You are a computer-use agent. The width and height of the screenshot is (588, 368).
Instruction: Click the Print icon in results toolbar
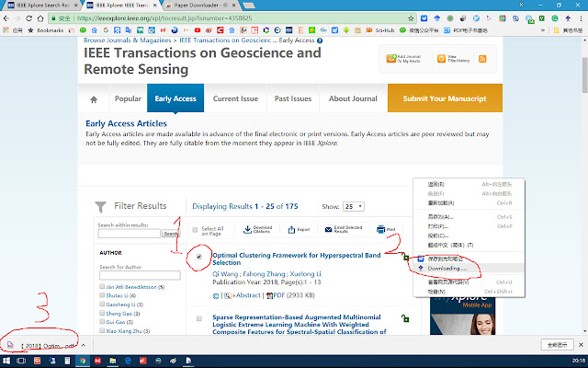[x=381, y=229]
